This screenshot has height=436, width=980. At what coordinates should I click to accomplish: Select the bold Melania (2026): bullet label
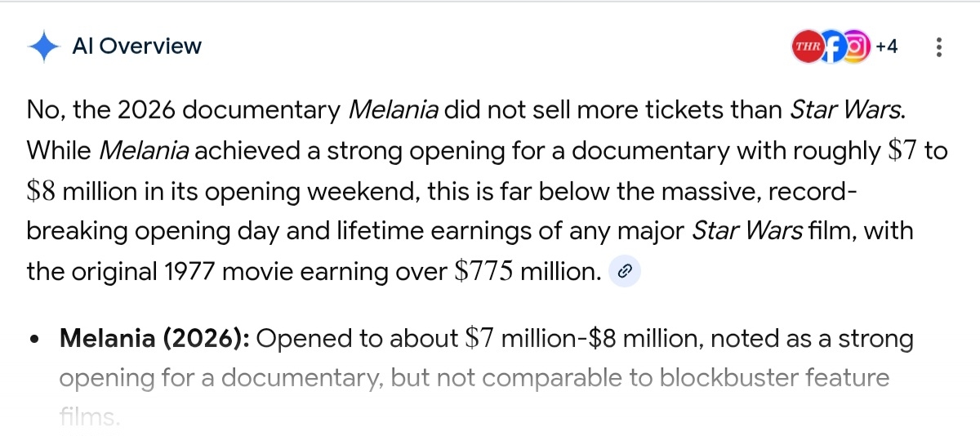click(x=154, y=339)
